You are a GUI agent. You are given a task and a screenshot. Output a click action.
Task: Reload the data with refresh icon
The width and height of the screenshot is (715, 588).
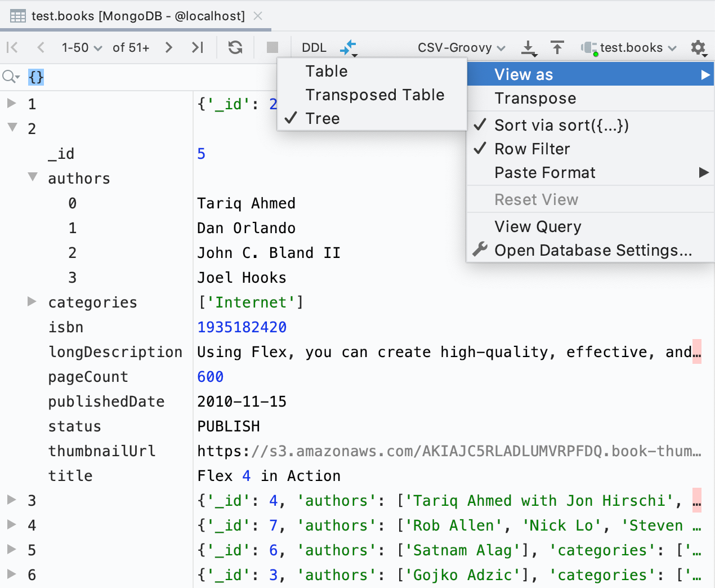(x=235, y=47)
